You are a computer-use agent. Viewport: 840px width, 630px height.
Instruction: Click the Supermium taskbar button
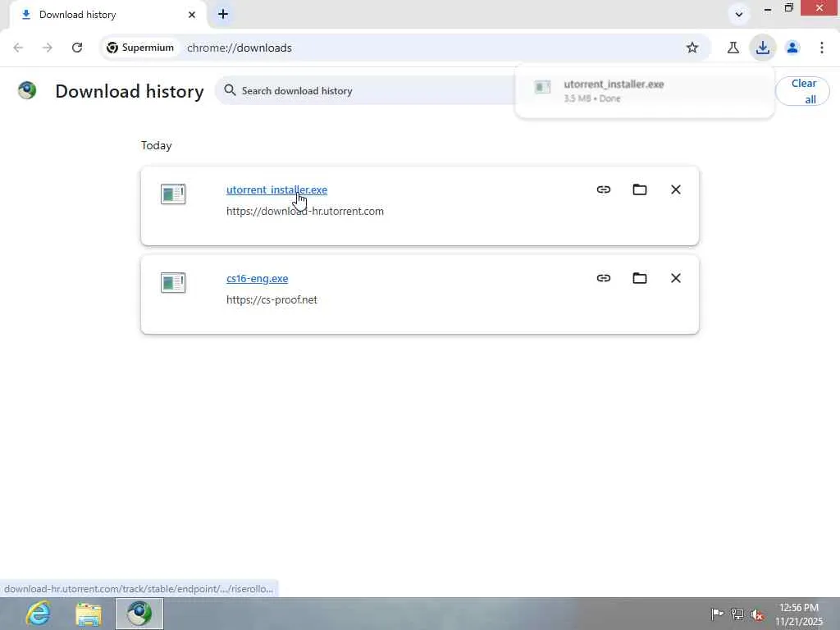click(x=139, y=614)
